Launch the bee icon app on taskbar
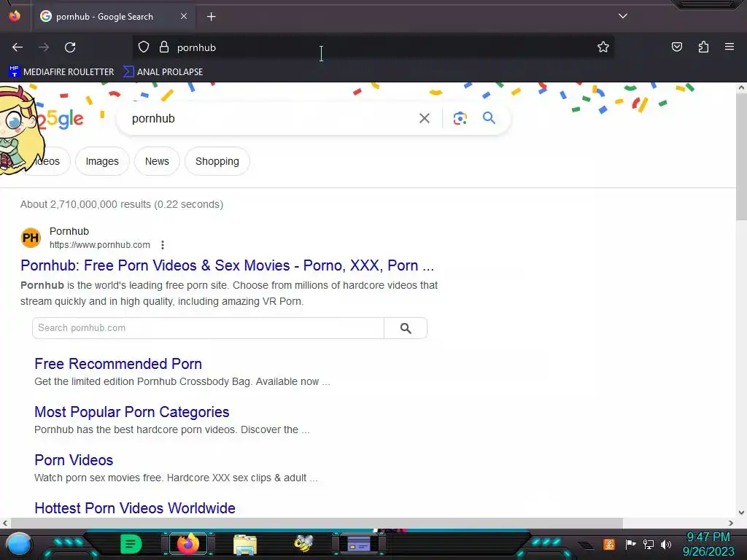 coord(303,544)
